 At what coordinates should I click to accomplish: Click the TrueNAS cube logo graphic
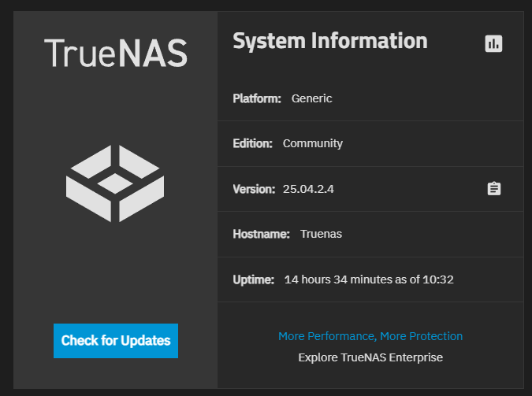click(115, 183)
